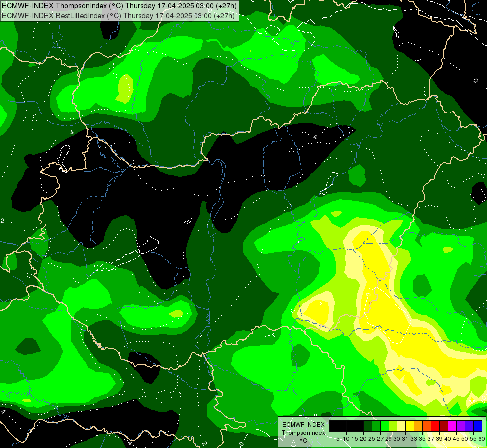The width and height of the screenshot is (487, 448).
Task: Pick the magenta 40–45 legend swatch
Action: 452,426
